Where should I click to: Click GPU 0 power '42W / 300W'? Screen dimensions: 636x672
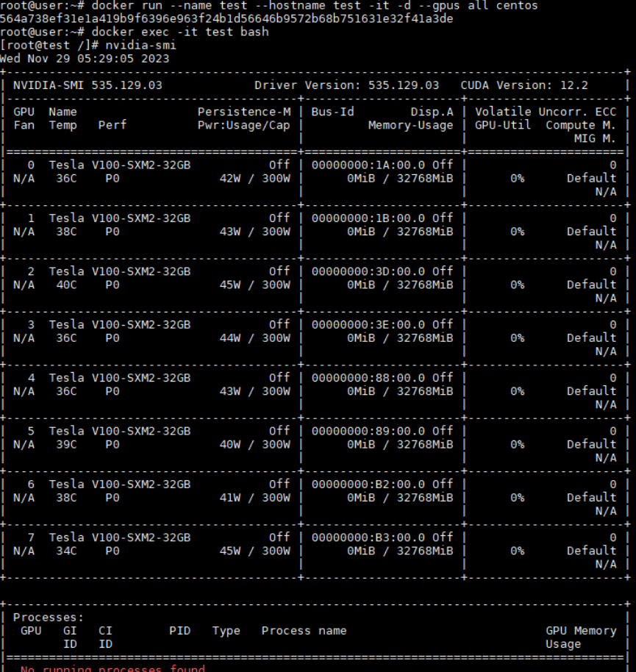pyautogui.click(x=254, y=178)
